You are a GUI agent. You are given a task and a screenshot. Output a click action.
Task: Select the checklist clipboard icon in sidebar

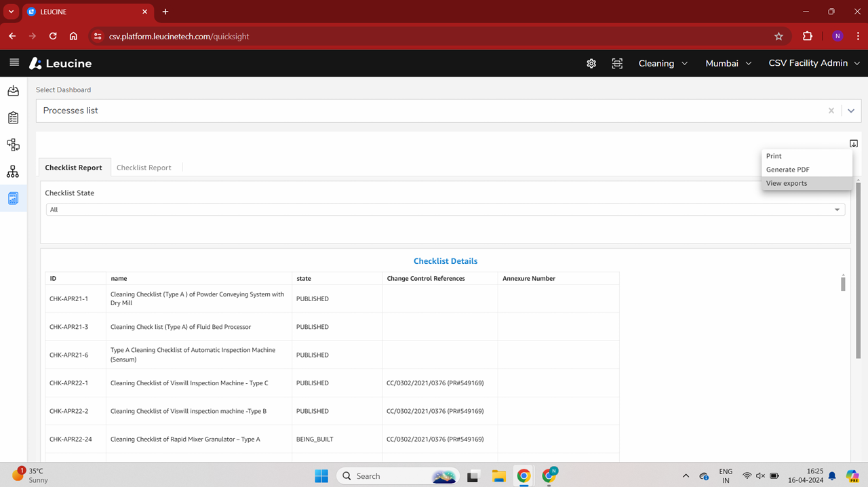click(x=12, y=117)
